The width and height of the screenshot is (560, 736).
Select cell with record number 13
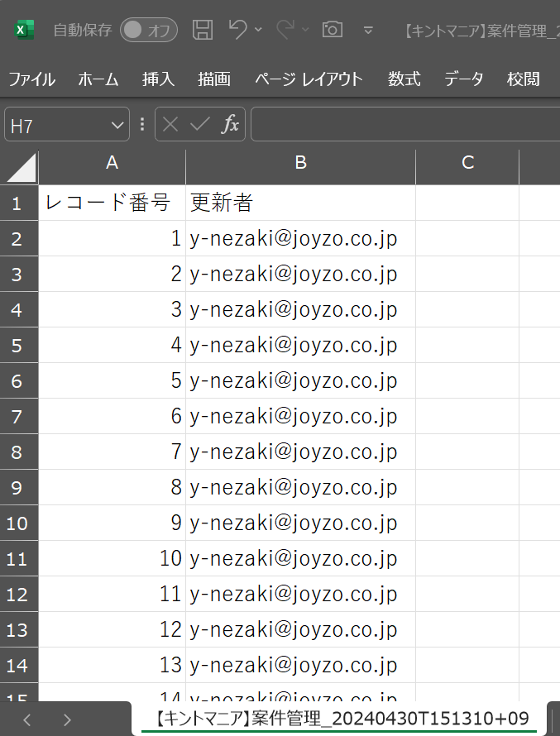click(x=112, y=665)
